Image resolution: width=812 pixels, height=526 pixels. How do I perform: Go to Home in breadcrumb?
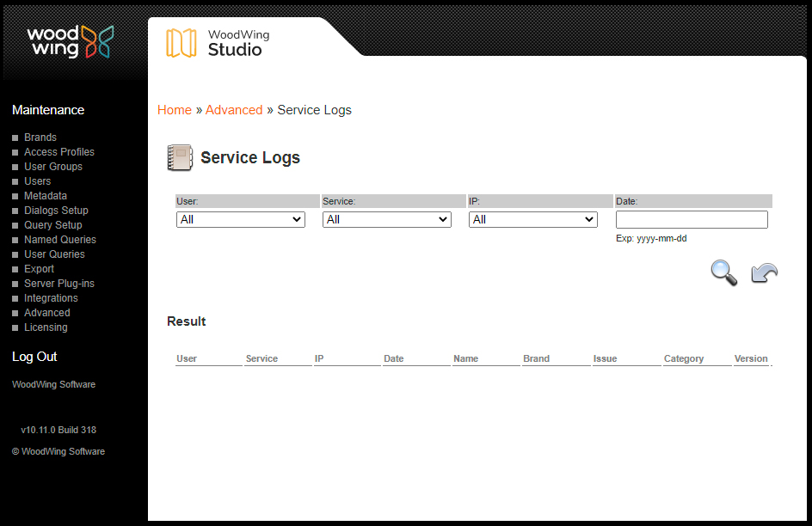(x=175, y=110)
